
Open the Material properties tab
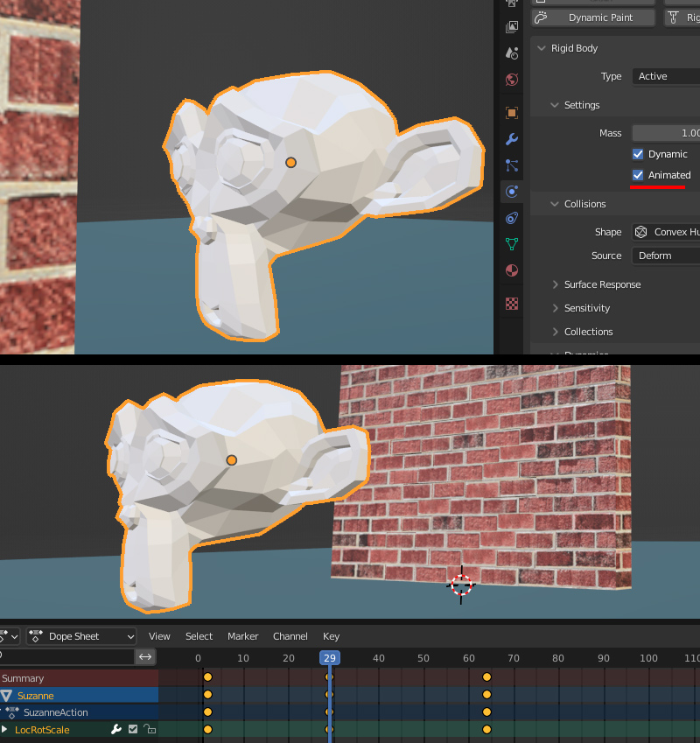(512, 270)
